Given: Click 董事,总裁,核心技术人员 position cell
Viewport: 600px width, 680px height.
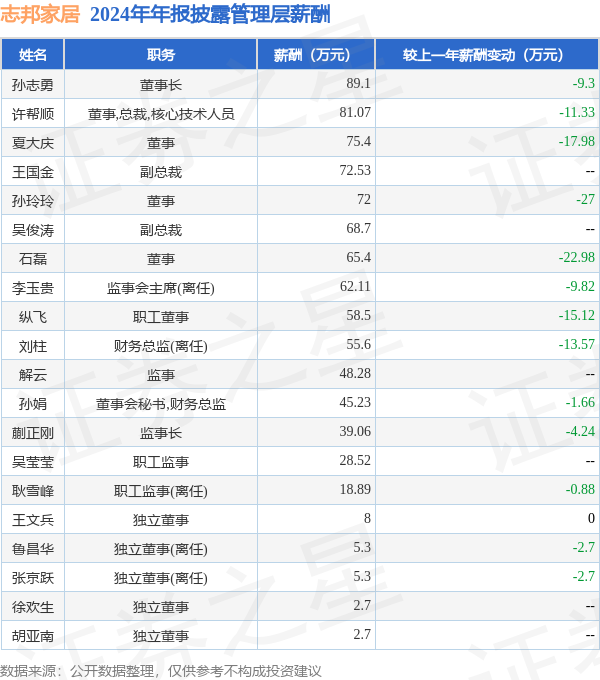Looking at the screenshot, I should pos(161,114).
